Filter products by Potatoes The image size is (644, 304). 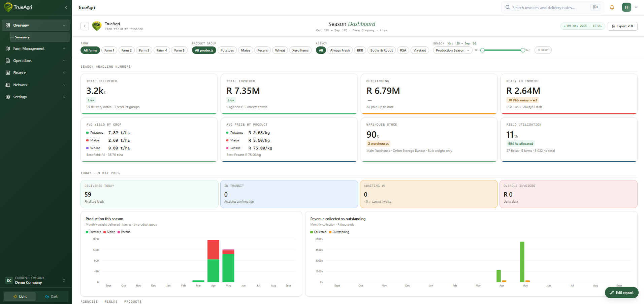tap(227, 50)
